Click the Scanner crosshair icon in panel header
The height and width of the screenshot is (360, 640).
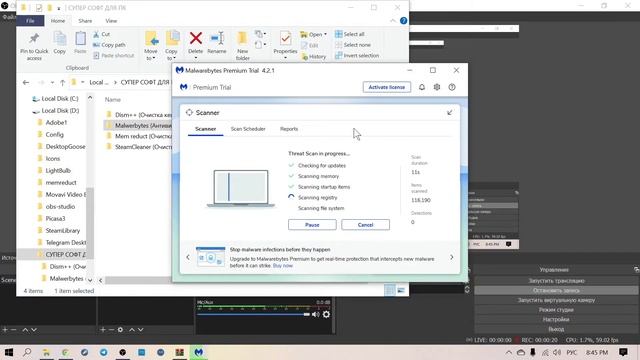(x=189, y=113)
